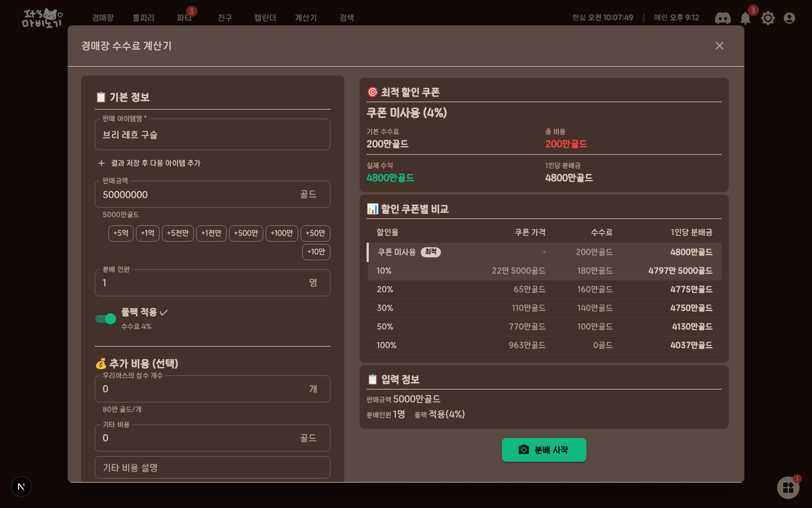The image size is (812, 508).
Task: Open the widget icon at bottom right
Action: pyautogui.click(x=788, y=488)
